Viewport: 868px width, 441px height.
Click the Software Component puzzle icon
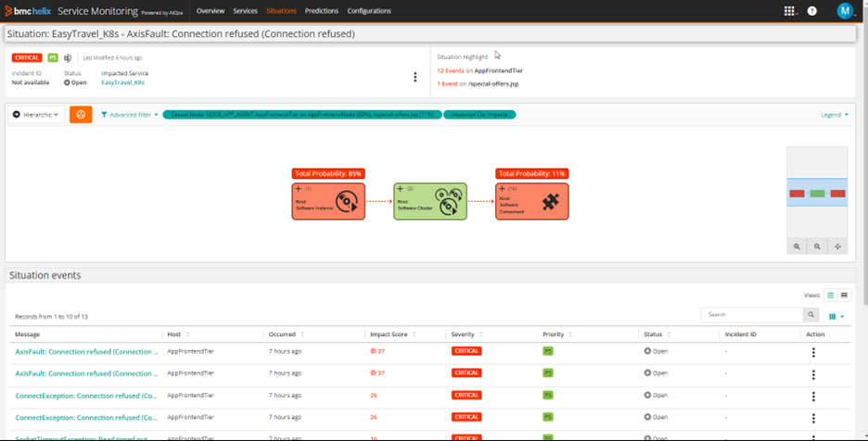click(x=550, y=201)
